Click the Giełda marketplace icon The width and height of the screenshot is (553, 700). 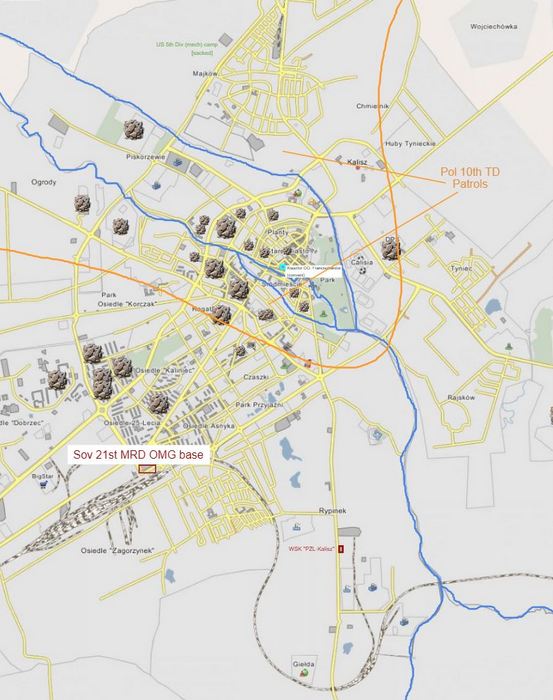[x=304, y=672]
